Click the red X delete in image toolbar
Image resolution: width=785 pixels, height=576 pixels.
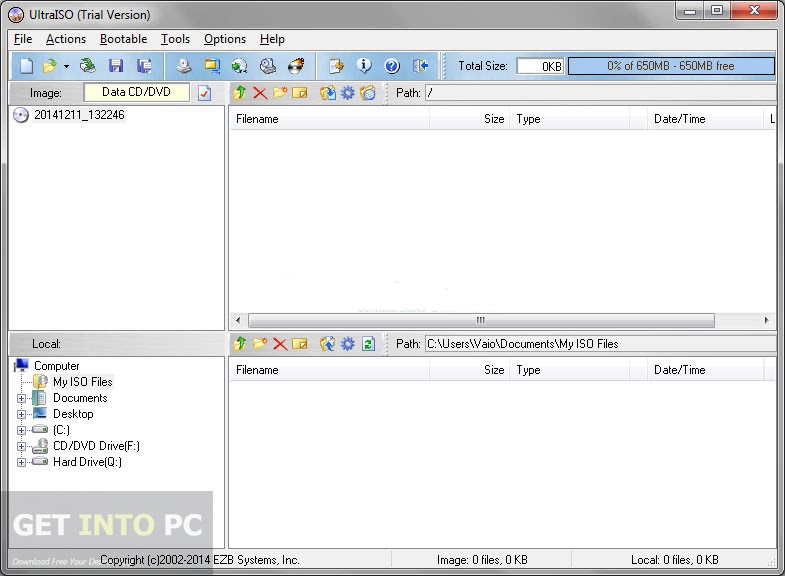click(x=260, y=93)
